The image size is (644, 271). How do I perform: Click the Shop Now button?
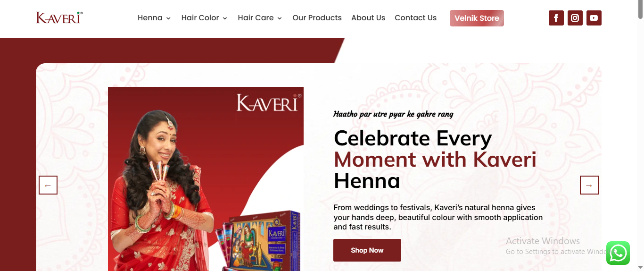[x=367, y=250]
